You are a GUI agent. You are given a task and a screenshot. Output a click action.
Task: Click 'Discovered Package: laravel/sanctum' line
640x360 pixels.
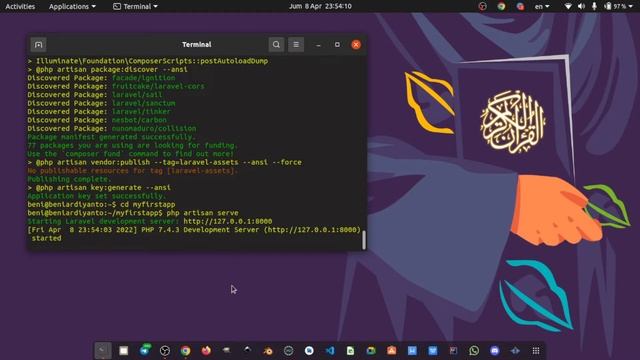coord(101,103)
